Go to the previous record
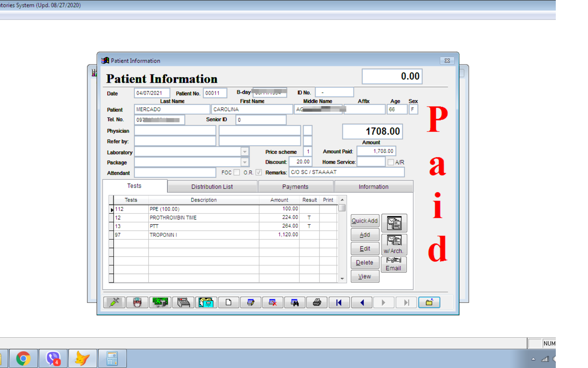 (362, 302)
